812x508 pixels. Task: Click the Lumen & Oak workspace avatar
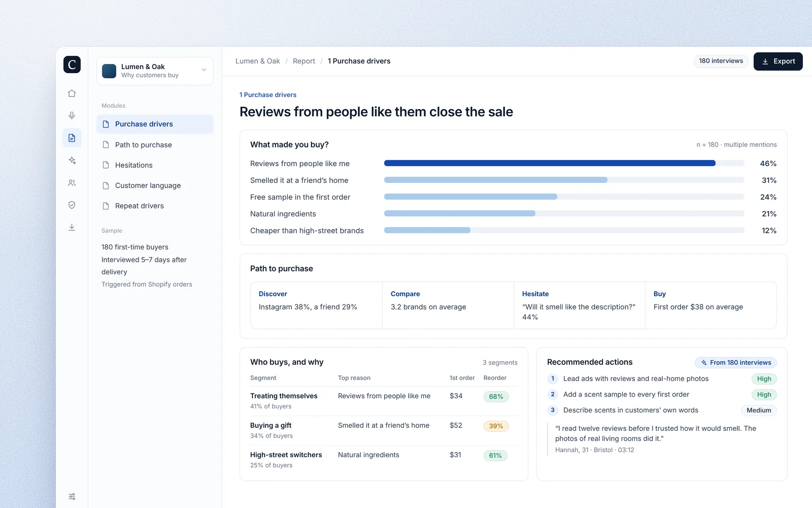109,71
